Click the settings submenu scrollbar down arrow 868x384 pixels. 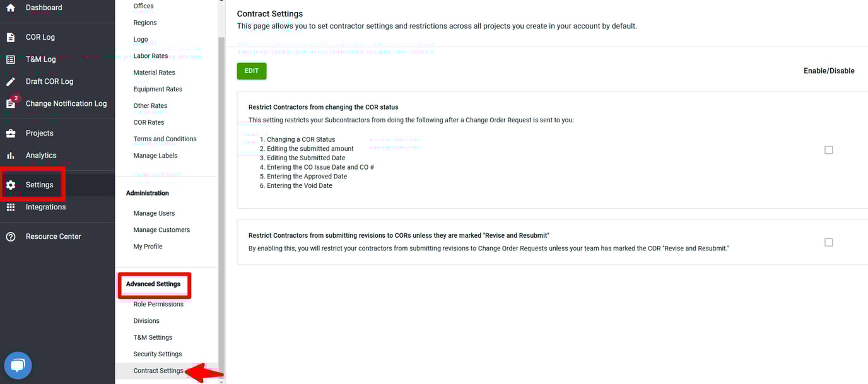point(221,380)
